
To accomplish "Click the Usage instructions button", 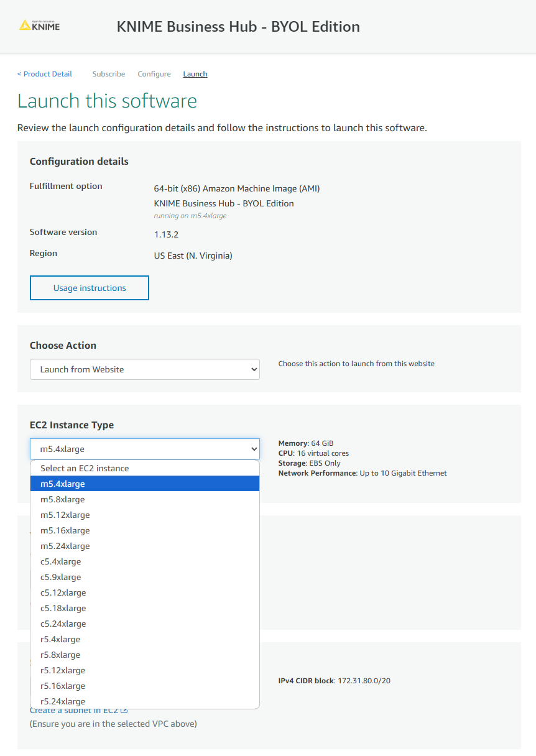I will tap(90, 288).
